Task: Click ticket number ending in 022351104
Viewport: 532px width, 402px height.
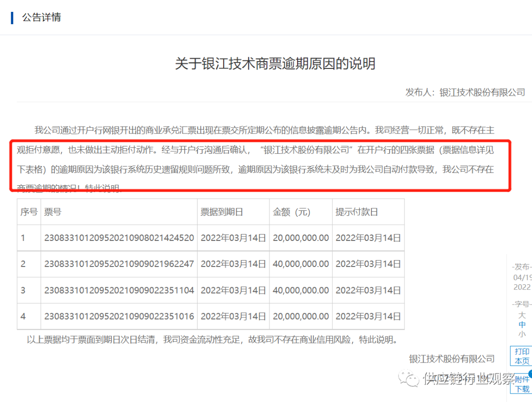Action: click(119, 290)
